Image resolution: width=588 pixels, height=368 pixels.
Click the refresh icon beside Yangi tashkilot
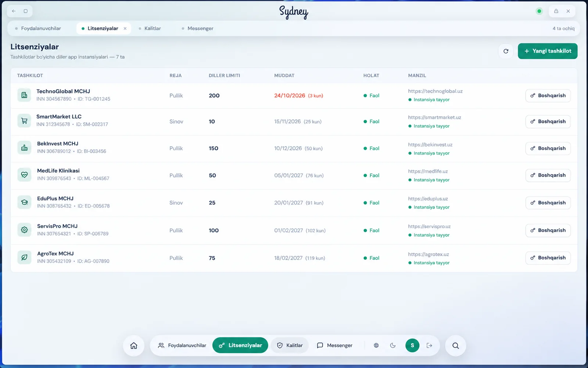[506, 51]
